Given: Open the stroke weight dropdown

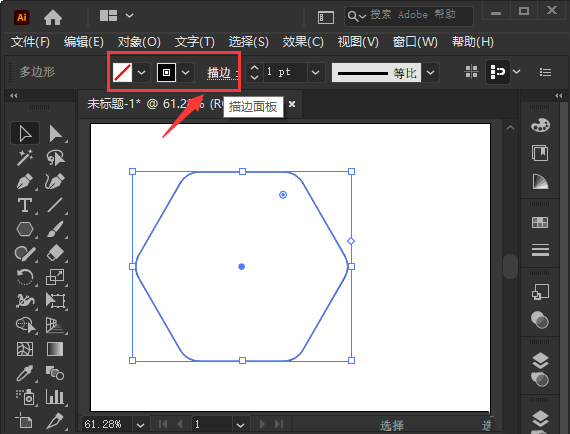Looking at the screenshot, I should click(x=316, y=72).
